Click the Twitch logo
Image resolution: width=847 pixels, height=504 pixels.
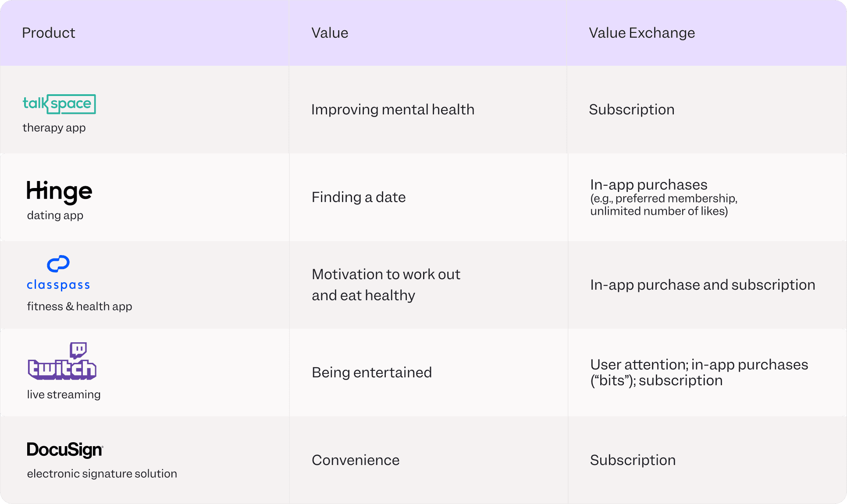click(62, 362)
